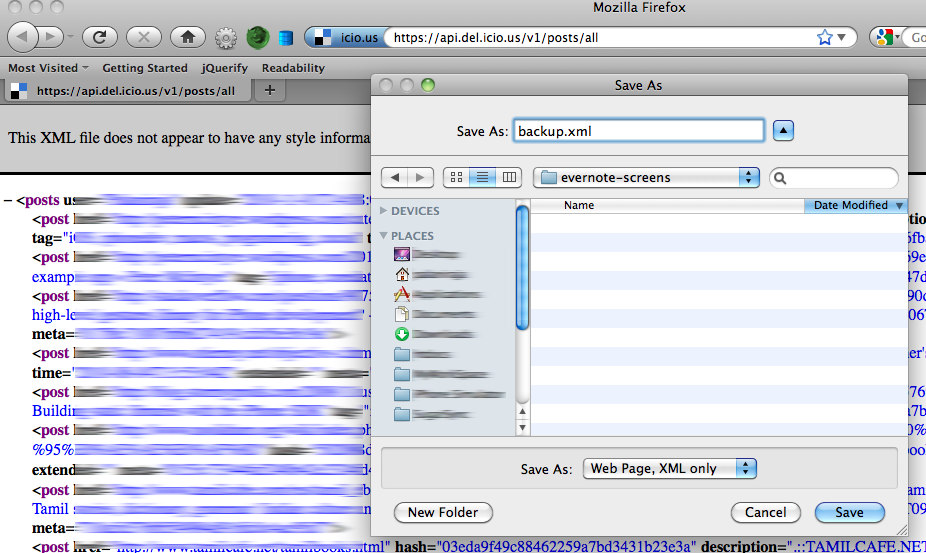Collapse the PLACES sidebar section
Image resolution: width=926 pixels, height=553 pixels.
tap(384, 235)
